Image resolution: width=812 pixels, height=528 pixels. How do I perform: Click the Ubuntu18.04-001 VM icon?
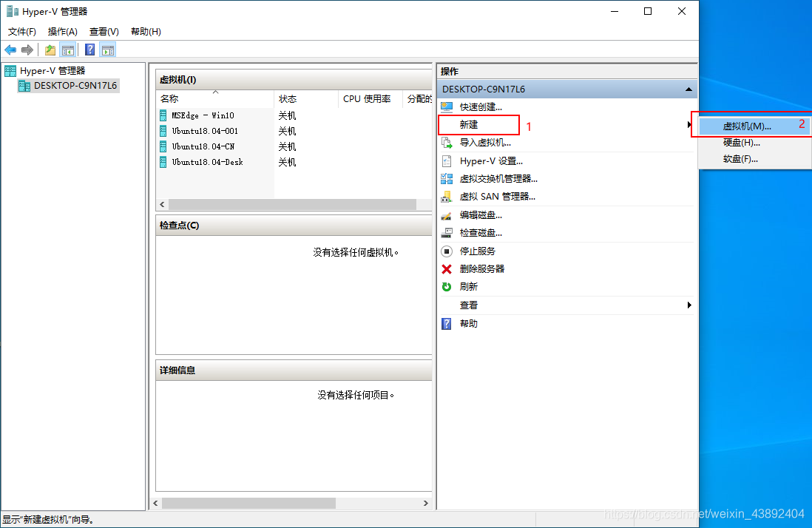click(x=163, y=131)
